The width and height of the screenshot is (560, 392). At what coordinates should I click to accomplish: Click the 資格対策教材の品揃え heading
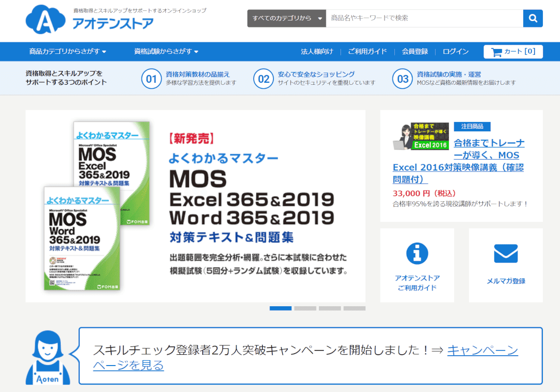pyautogui.click(x=197, y=74)
